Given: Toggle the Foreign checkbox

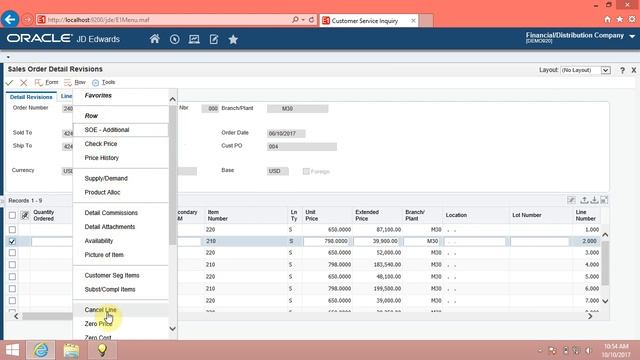Looking at the screenshot, I should [x=306, y=171].
